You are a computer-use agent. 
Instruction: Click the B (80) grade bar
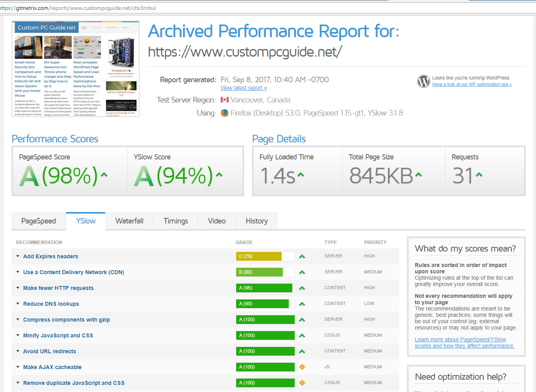(265, 272)
